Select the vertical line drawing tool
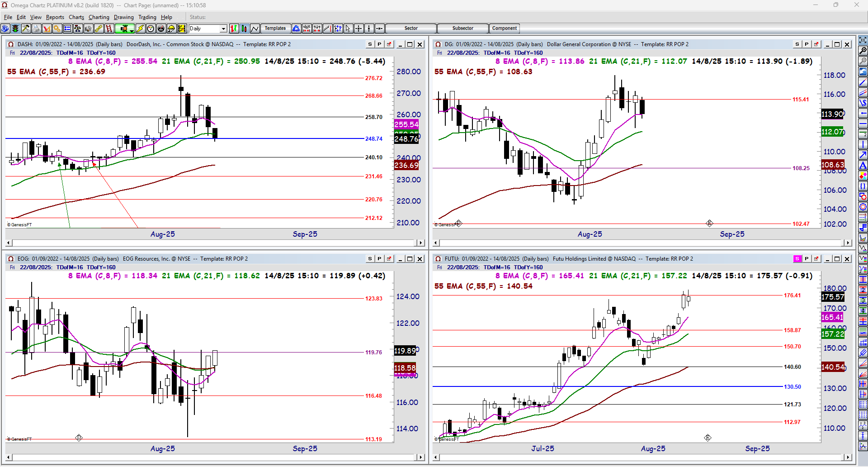Screen dimensions: 868x467 [x=863, y=145]
